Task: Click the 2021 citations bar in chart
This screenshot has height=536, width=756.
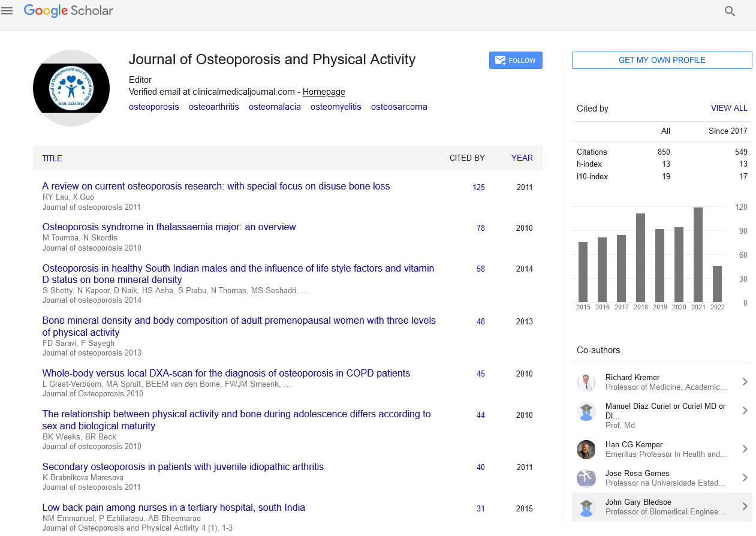Action: click(698, 255)
